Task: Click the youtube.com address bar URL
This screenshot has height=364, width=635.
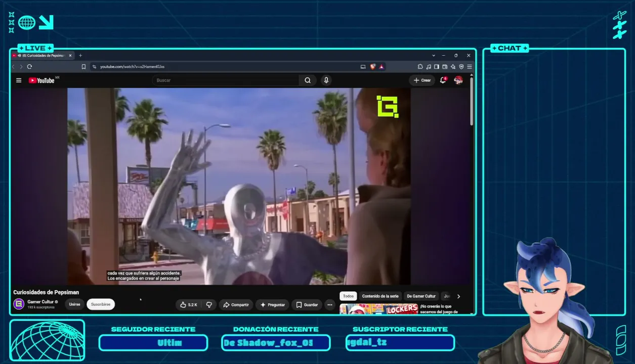Action: (x=132, y=67)
